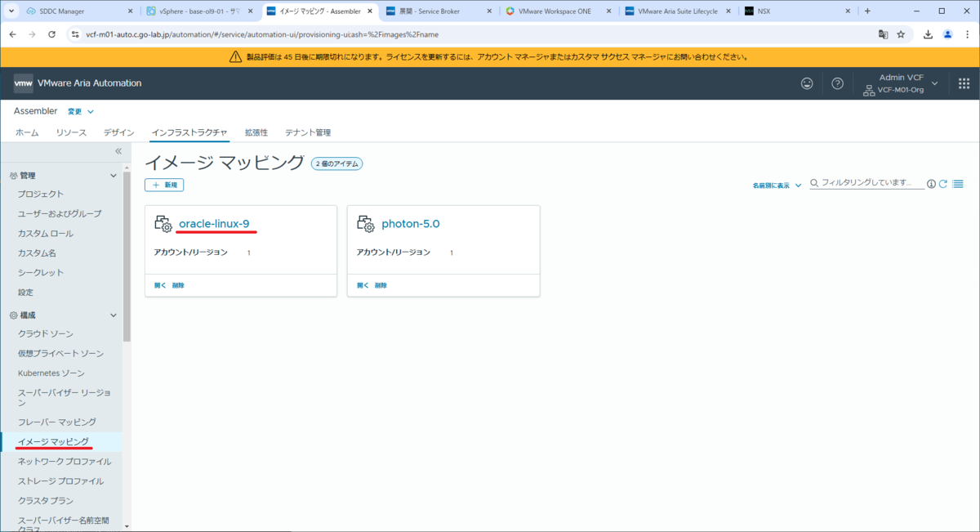Screen dimensions: 980x532
Task: Open ユーザーおよびグループ in sidebar
Action: 60,213
